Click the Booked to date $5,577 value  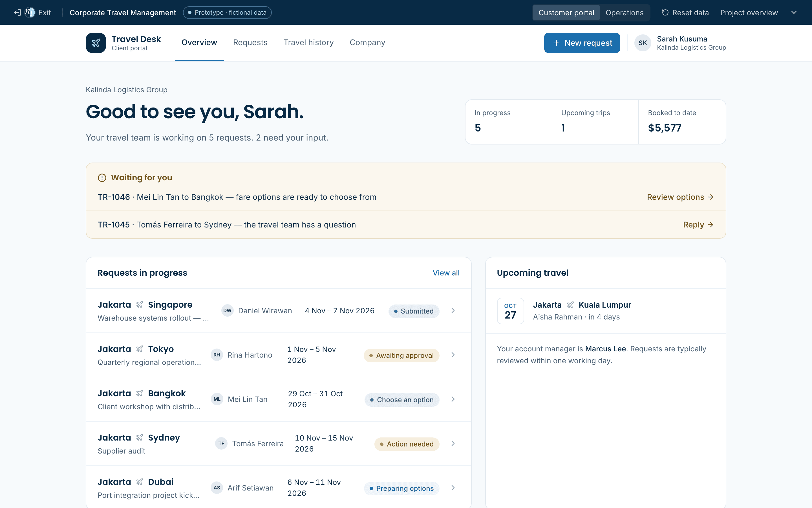coord(664,128)
